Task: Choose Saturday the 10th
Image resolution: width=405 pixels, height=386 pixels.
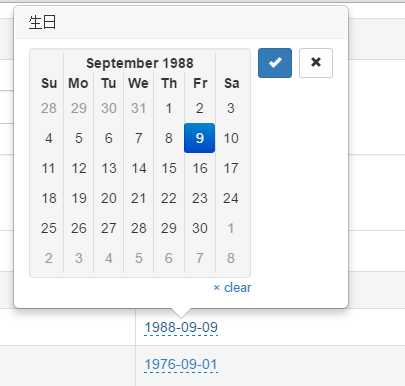Action: (231, 138)
